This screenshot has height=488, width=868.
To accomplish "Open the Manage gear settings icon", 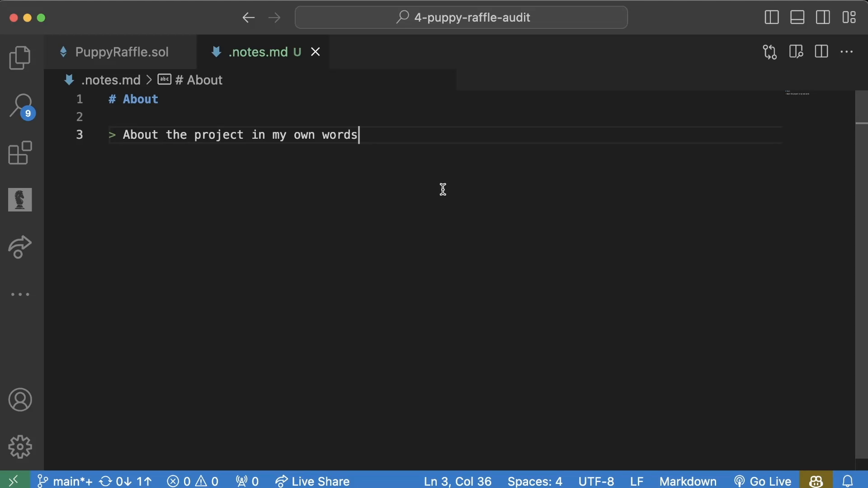I will [x=20, y=447].
